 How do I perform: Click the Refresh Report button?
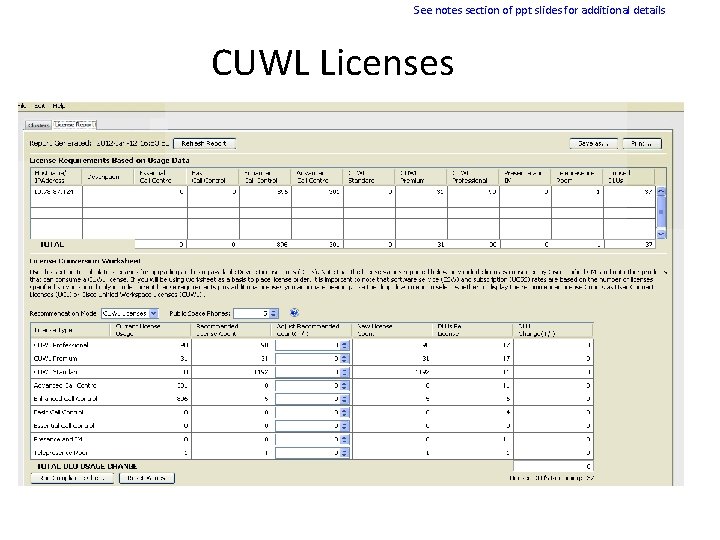(204, 144)
